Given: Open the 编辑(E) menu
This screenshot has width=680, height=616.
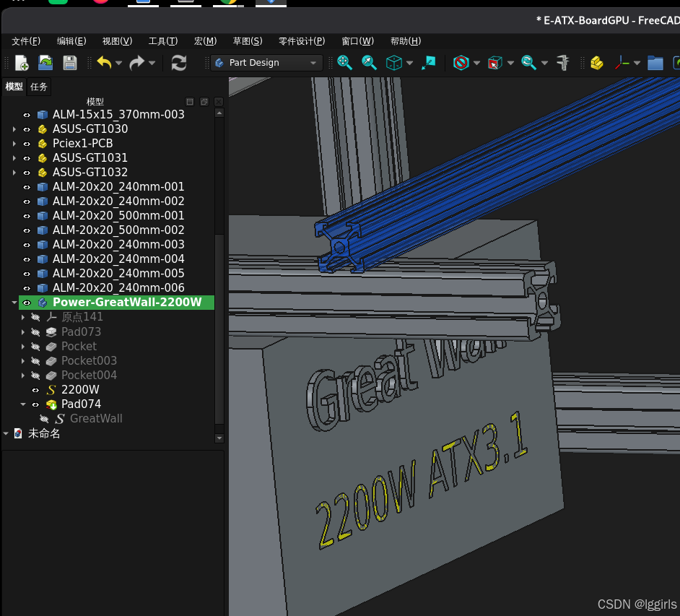Looking at the screenshot, I should pyautogui.click(x=71, y=41).
